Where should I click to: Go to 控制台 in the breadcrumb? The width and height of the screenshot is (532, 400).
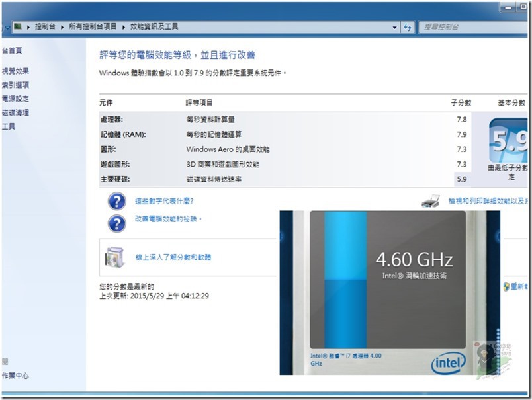(45, 26)
